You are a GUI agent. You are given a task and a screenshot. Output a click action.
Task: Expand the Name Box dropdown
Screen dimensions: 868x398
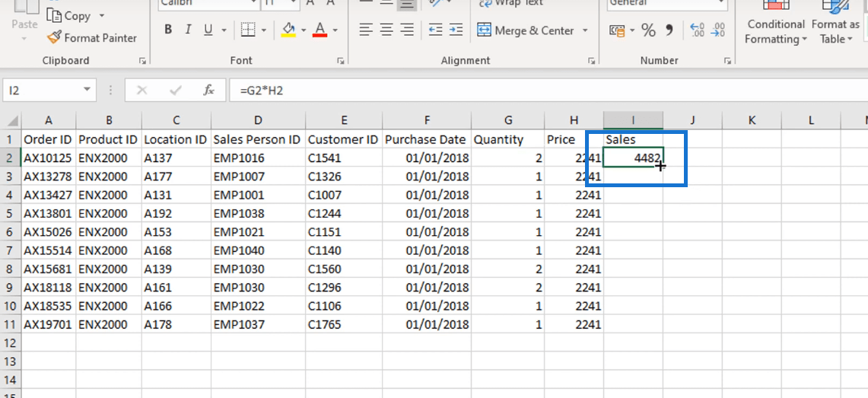coord(87,90)
